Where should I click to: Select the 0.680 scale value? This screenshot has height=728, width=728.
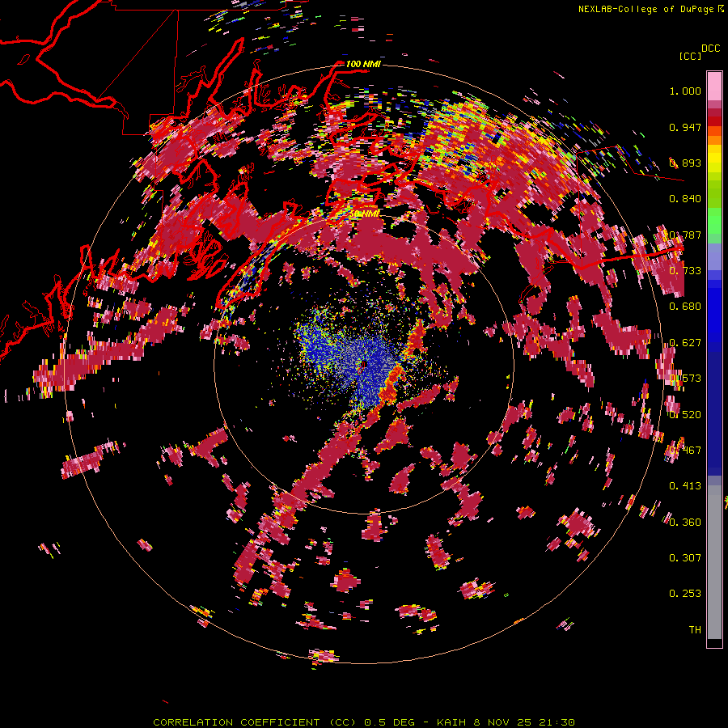(685, 307)
